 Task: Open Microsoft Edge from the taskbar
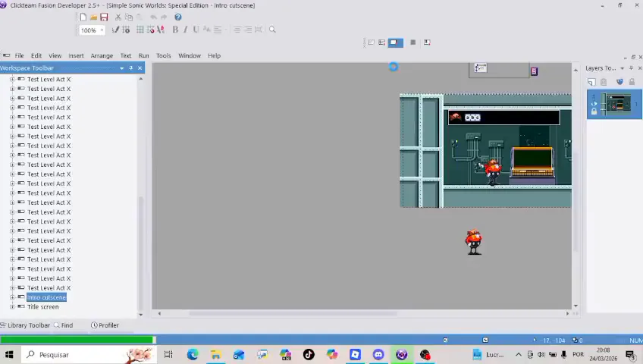pos(193,355)
